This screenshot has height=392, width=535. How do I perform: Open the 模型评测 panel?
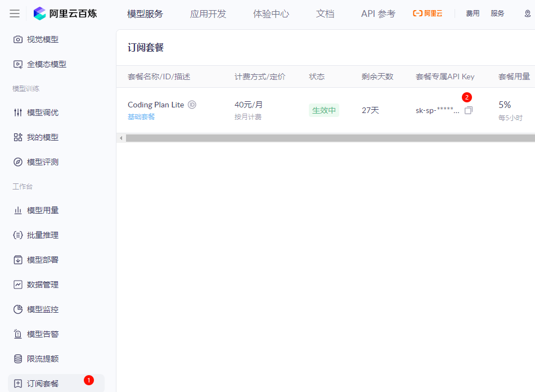pyautogui.click(x=38, y=161)
